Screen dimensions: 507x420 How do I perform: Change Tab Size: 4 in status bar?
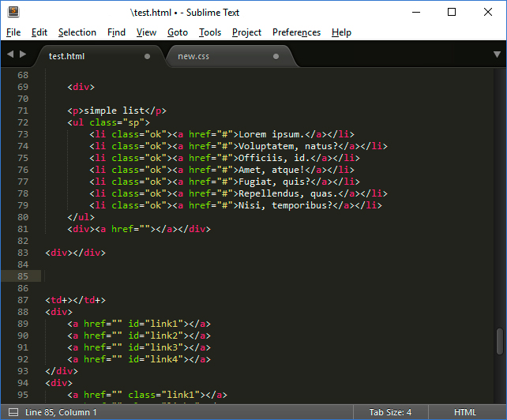[x=390, y=412]
